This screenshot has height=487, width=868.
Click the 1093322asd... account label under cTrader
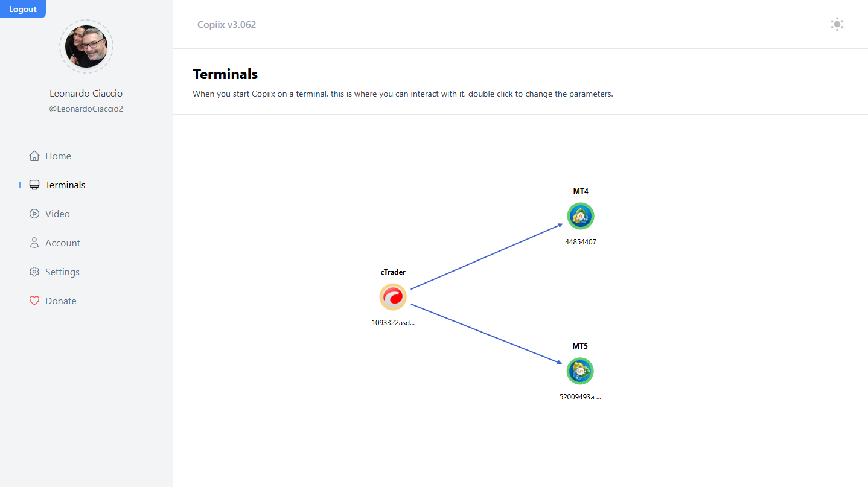click(393, 323)
